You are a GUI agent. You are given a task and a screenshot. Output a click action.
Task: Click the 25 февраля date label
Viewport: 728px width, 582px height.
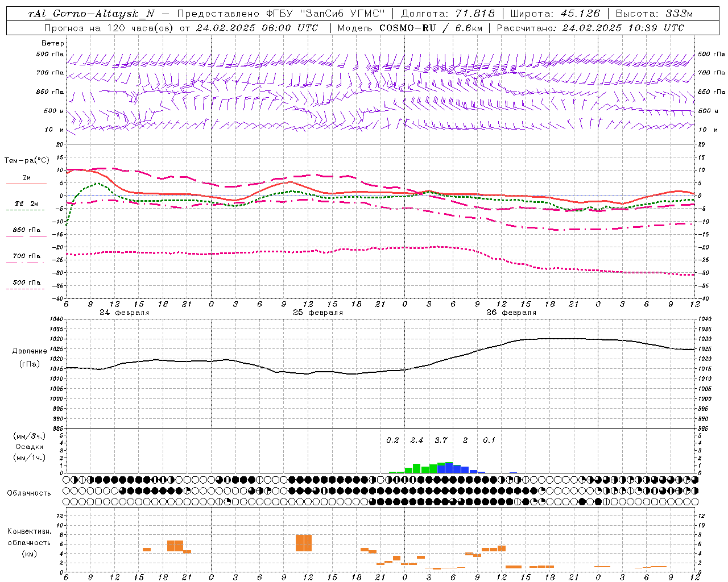click(x=318, y=313)
